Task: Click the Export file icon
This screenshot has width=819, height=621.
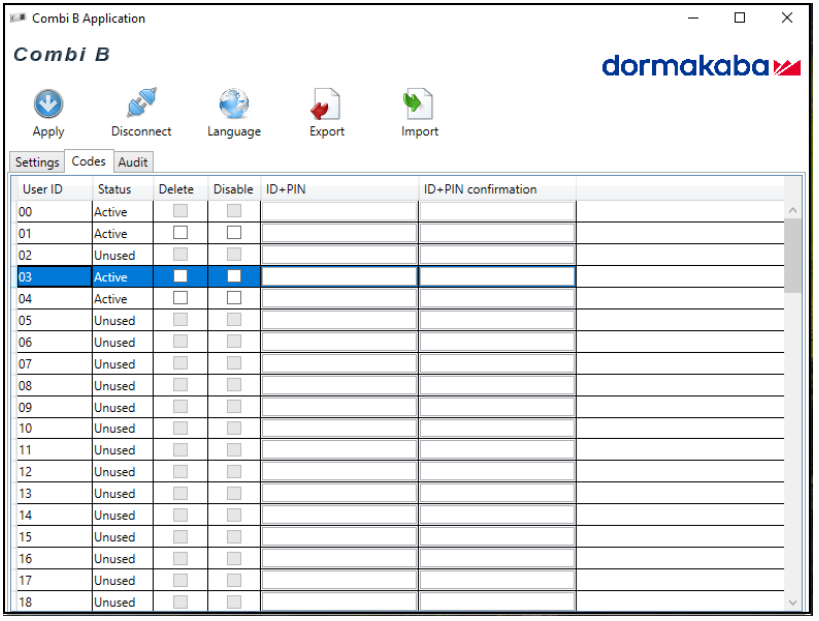Action: point(326,105)
